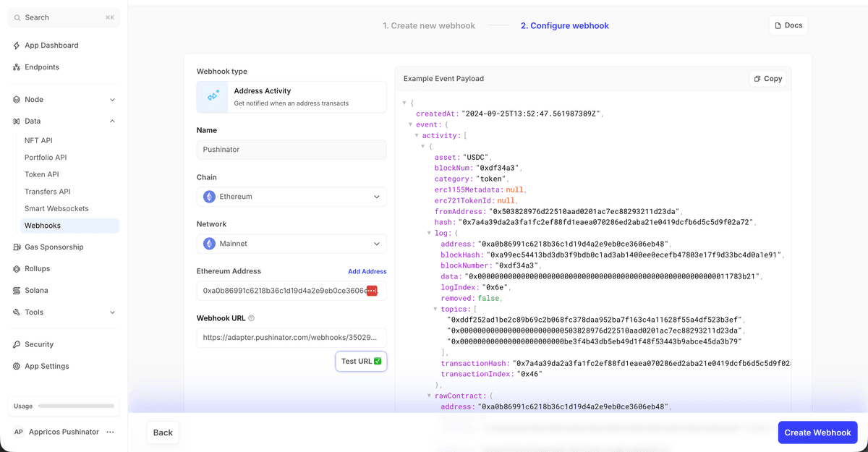Click the Tools wrench icon
868x452 pixels.
[x=17, y=312]
